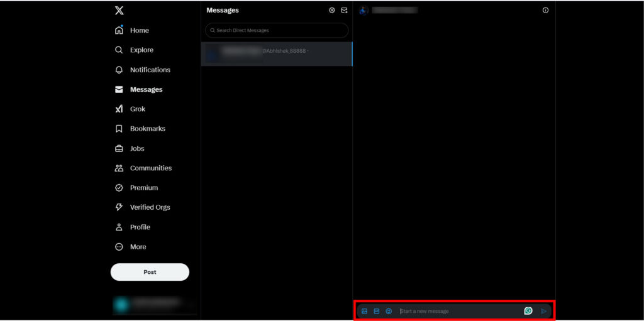Open Grok from the sidebar
The image size is (644, 321).
click(137, 109)
